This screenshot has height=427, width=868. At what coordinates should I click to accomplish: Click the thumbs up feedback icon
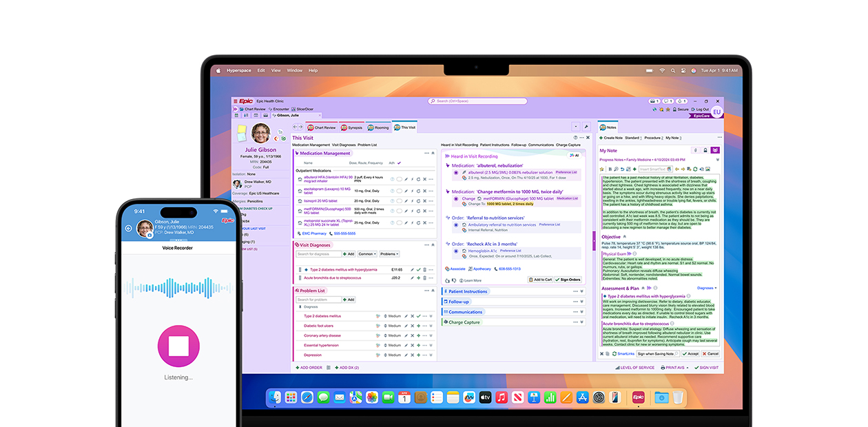[x=447, y=280]
